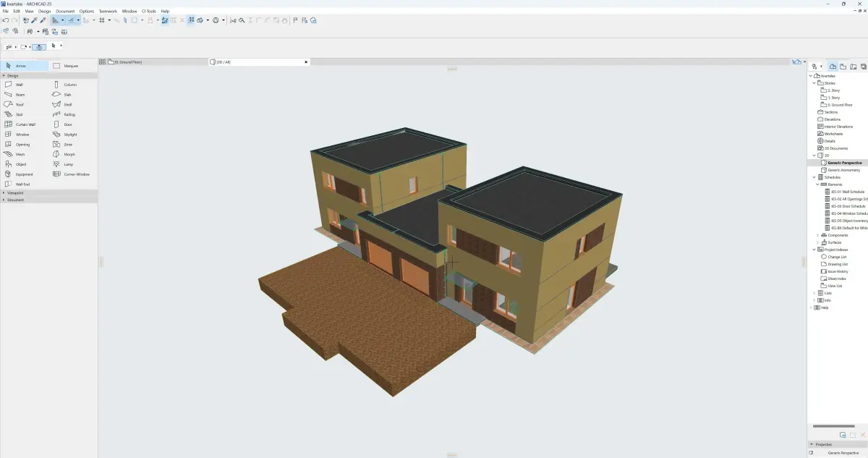Select the Wall tool
Viewport: 868px width, 458px height.
click(x=25, y=85)
